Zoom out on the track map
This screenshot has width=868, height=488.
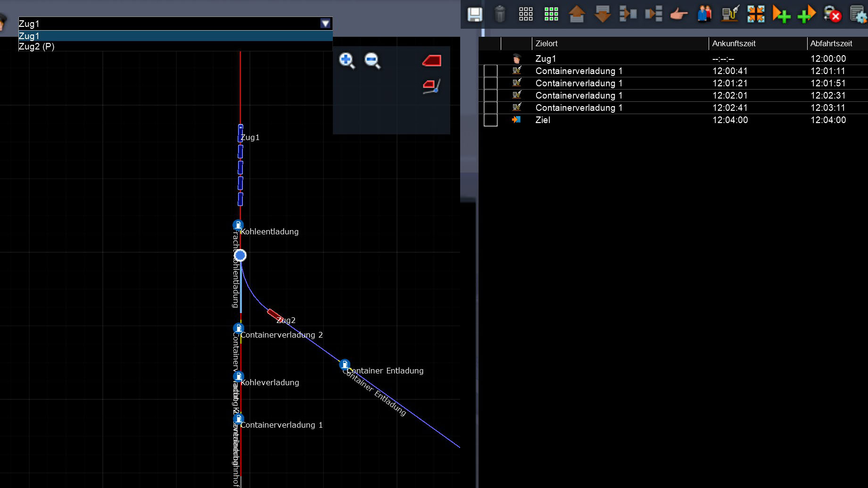tap(372, 60)
